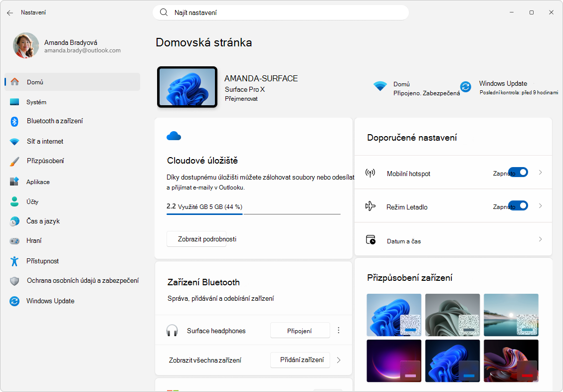The width and height of the screenshot is (563, 392).
Task: Click the Účty person icon
Action: pyautogui.click(x=14, y=201)
